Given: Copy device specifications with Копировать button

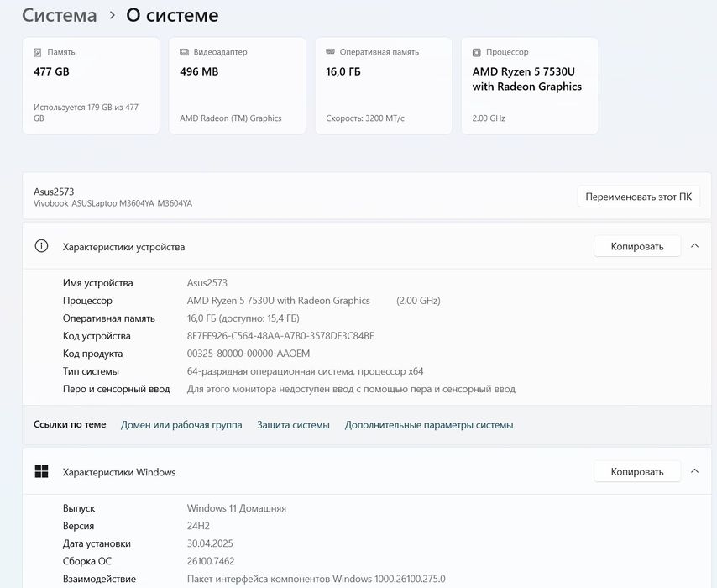Looking at the screenshot, I should 636,246.
